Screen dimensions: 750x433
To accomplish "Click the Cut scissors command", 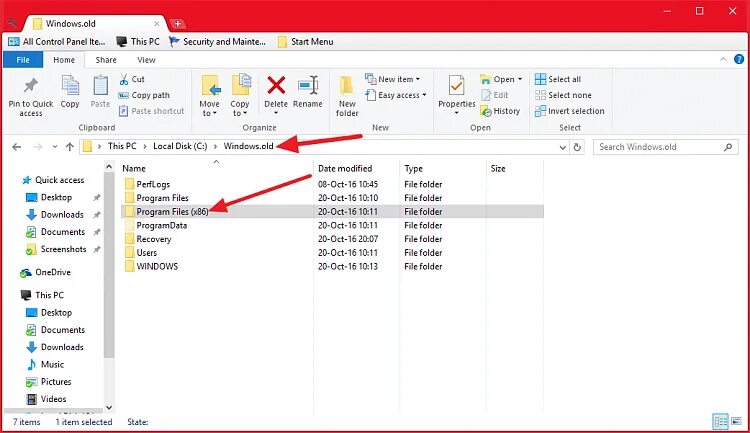I will (132, 79).
